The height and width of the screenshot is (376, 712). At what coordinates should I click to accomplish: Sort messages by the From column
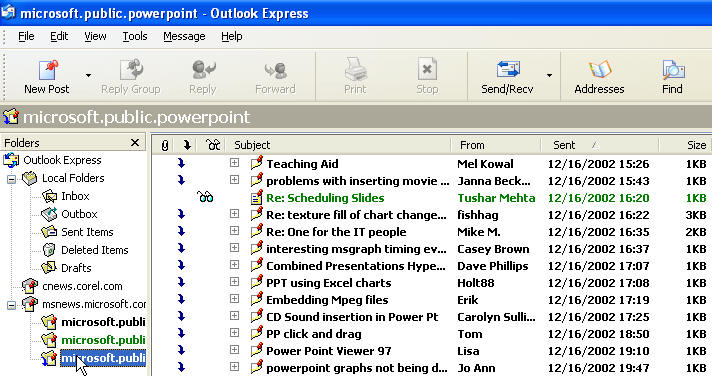point(496,145)
